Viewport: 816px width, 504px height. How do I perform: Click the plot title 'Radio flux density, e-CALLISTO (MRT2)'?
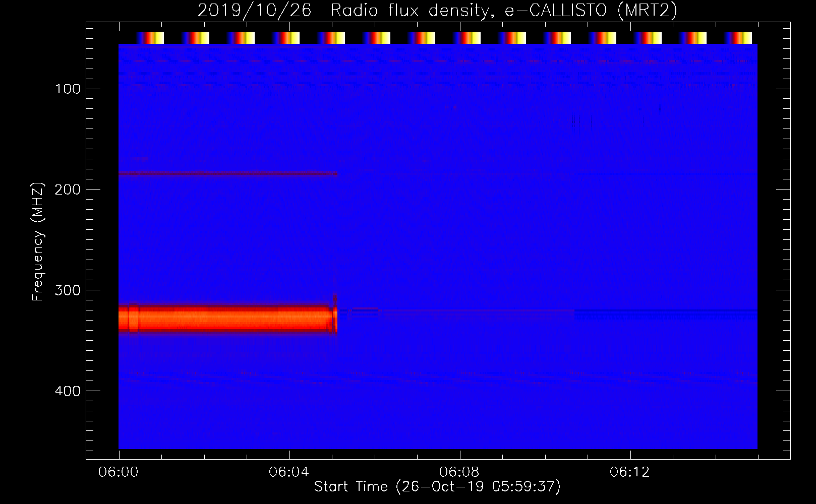(504, 10)
